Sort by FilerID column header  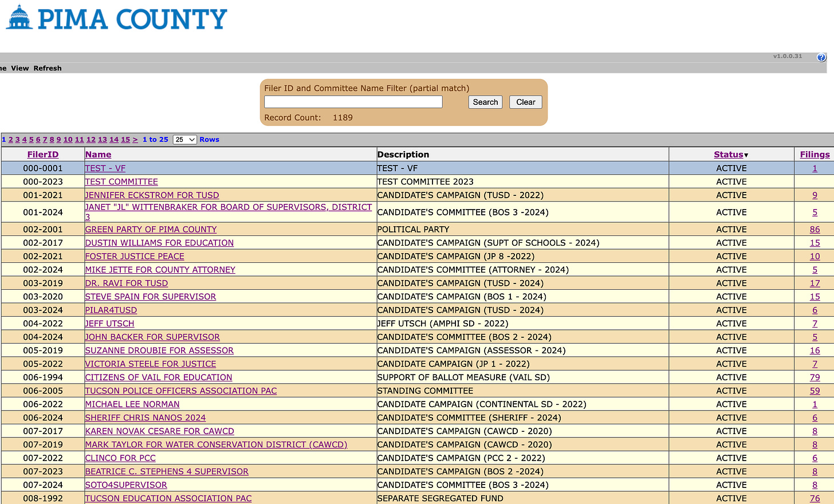(x=43, y=155)
